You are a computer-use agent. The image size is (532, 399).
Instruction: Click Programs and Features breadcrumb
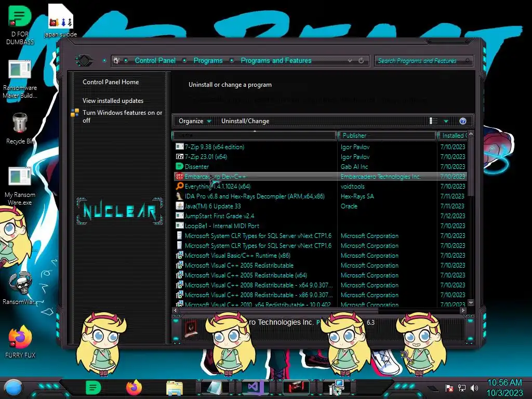tap(276, 60)
